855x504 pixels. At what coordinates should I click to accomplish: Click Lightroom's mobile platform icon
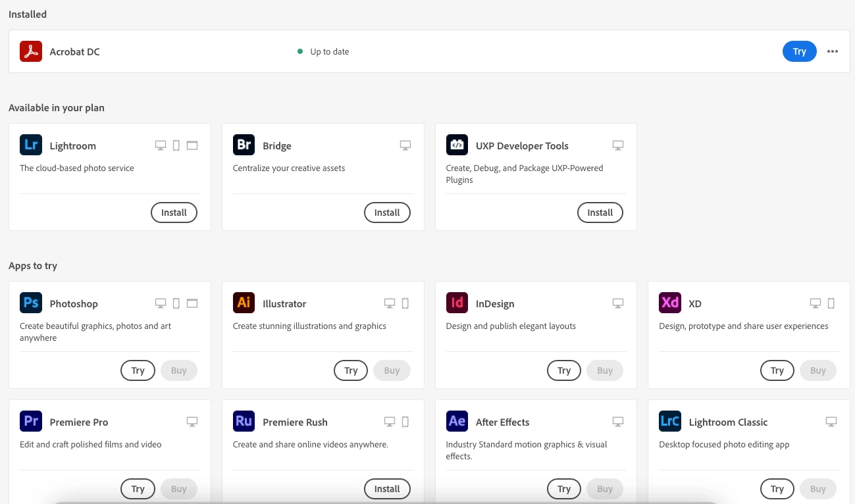coord(176,145)
